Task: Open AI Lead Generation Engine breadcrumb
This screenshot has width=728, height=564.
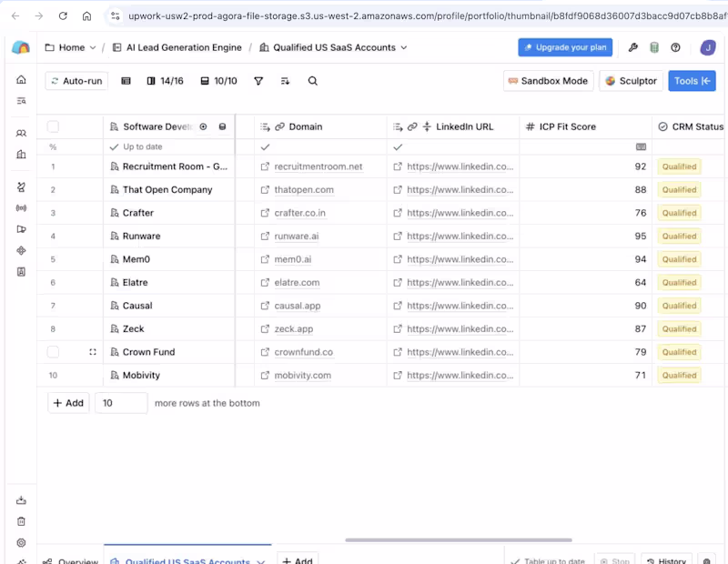Action: tap(177, 47)
